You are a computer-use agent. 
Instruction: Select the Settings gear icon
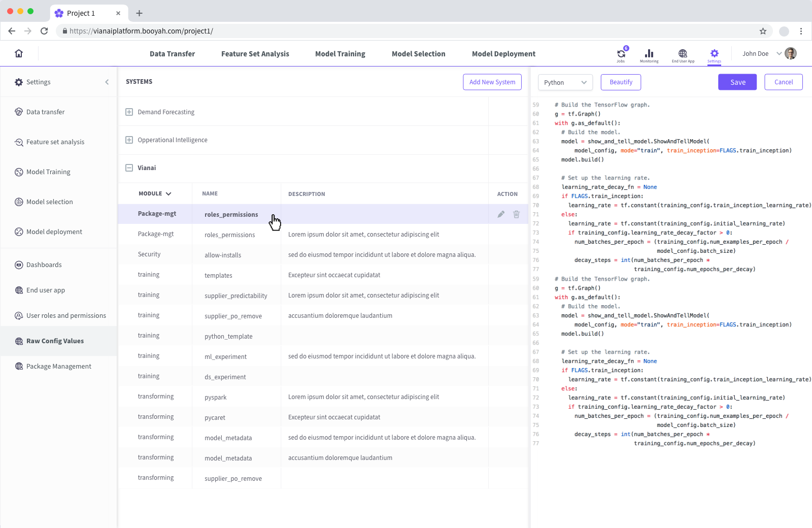coord(715,53)
